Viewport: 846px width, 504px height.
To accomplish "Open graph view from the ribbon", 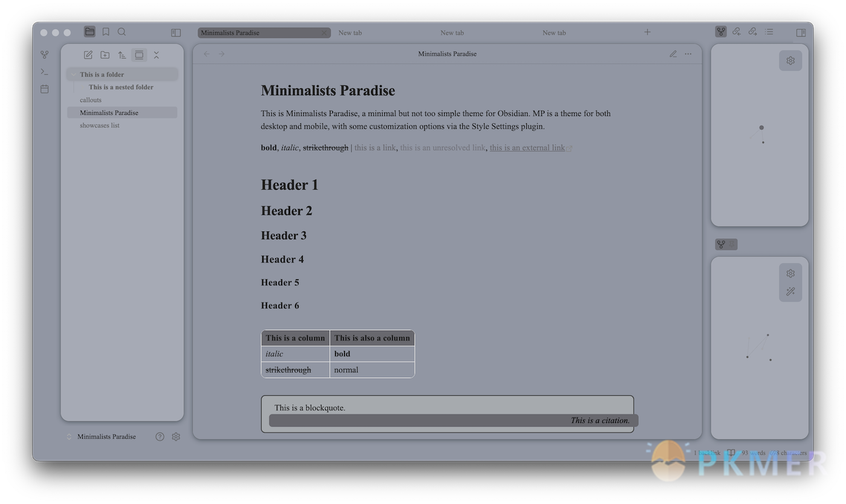I will pos(44,54).
